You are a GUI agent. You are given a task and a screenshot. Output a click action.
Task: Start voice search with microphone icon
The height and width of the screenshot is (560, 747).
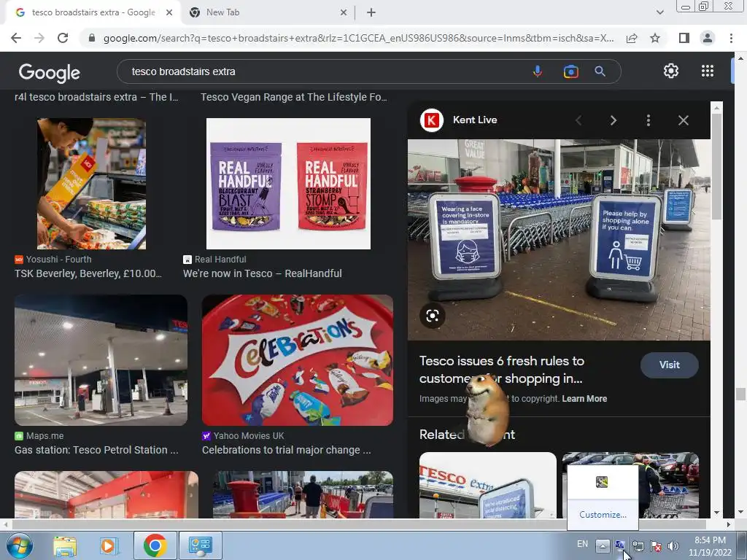(538, 71)
